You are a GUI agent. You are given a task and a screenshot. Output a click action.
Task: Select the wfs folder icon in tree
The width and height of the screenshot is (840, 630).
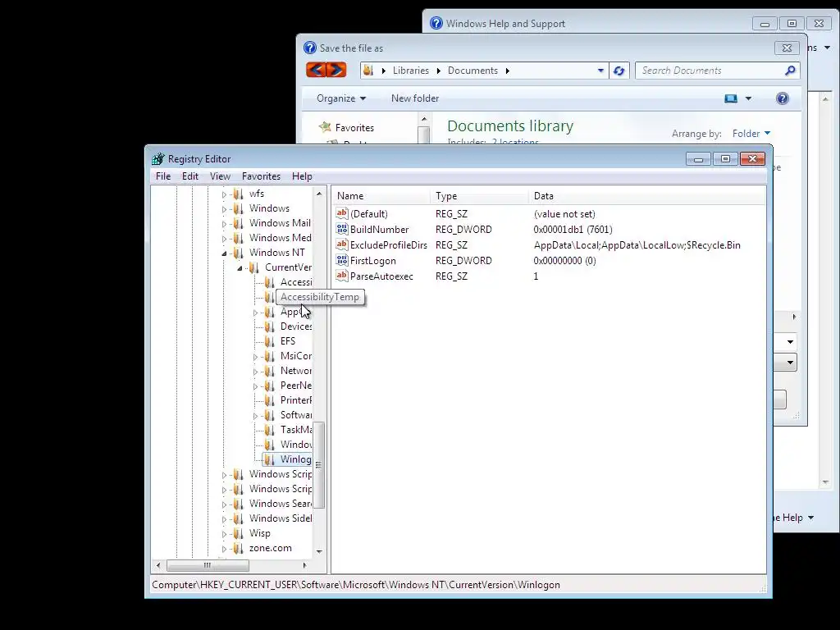coord(239,194)
